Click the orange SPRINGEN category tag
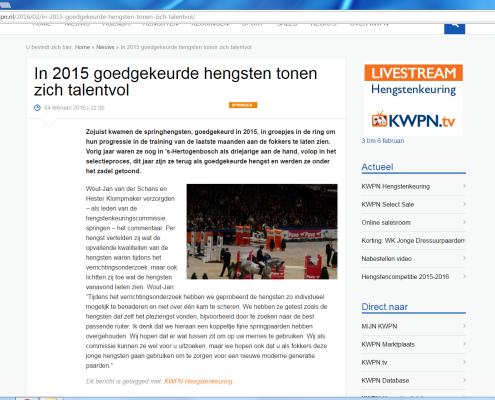This screenshot has height=400, width=495. point(243,105)
